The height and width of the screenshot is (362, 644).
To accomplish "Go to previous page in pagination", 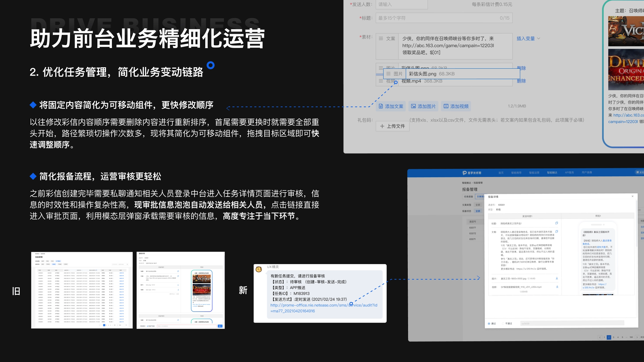I will coord(600,337).
